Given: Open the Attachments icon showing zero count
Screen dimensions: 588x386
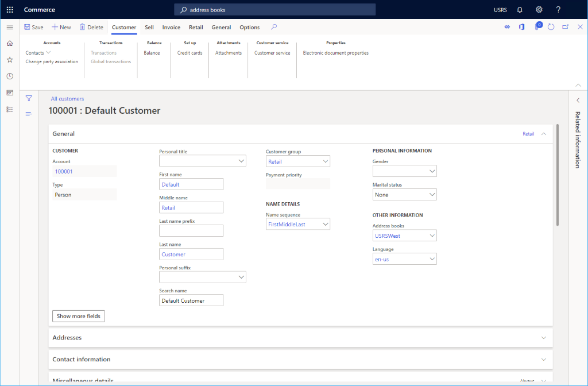Looking at the screenshot, I should click(x=536, y=26).
